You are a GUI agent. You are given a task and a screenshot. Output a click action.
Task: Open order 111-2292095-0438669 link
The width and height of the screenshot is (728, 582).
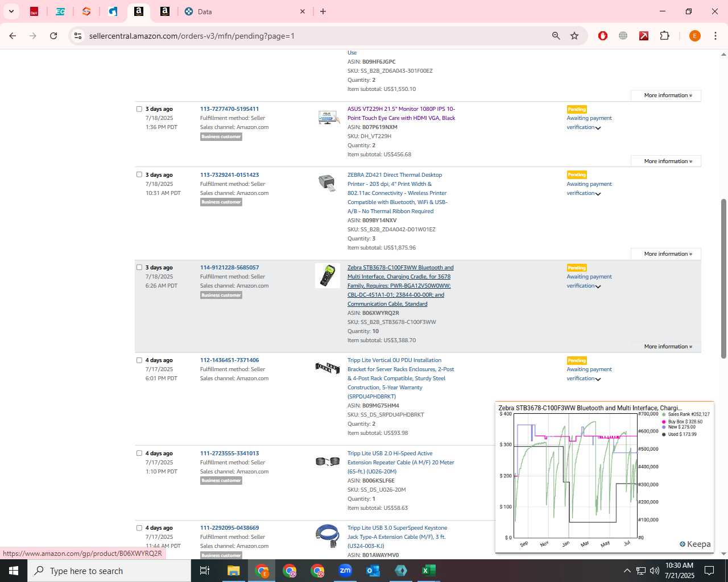[229, 528]
